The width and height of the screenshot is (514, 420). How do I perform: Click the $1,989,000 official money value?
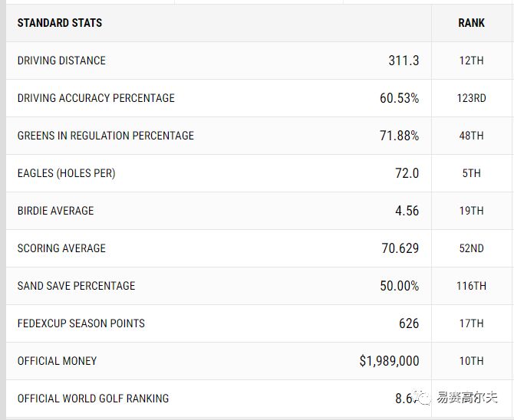389,361
